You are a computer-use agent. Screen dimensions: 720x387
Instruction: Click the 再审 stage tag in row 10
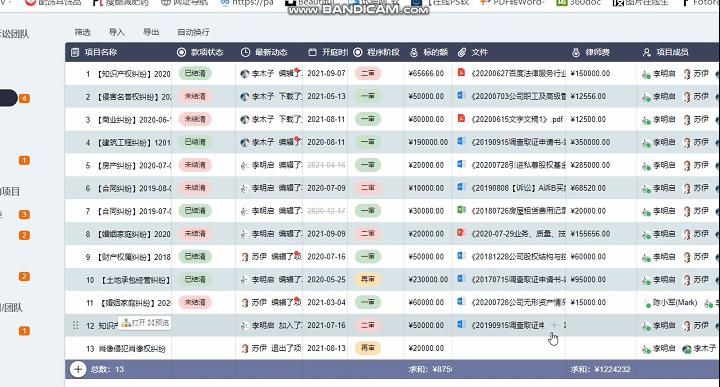click(368, 279)
